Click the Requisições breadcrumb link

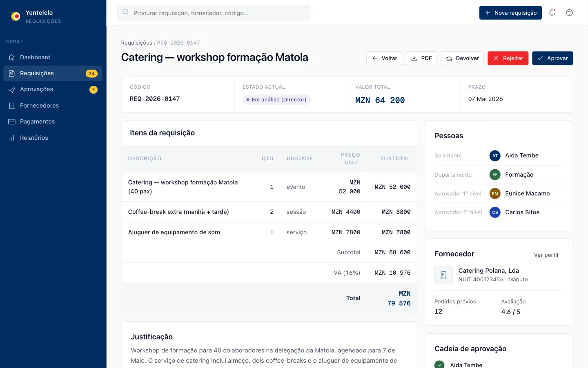[136, 43]
